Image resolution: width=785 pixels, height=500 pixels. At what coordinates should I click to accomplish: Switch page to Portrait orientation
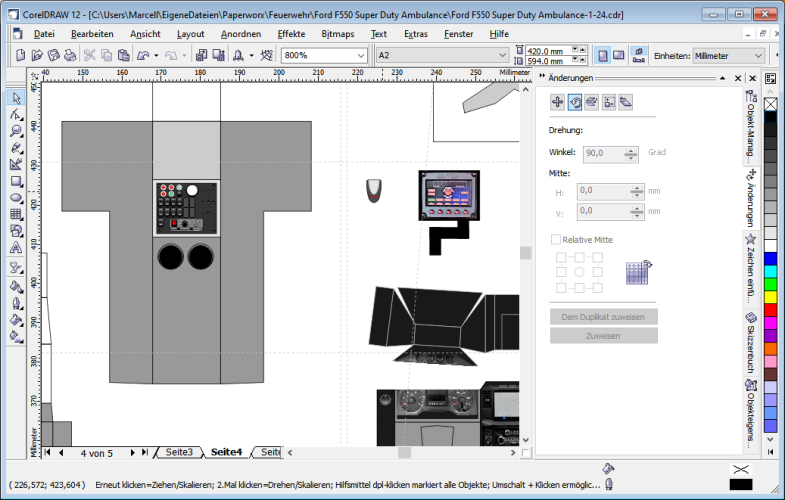(603, 55)
